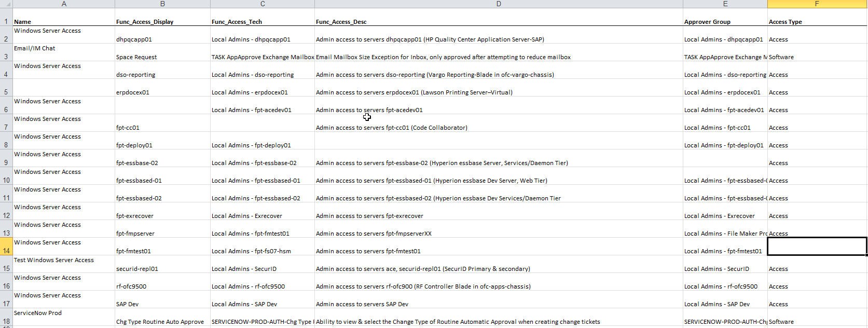Select the empty description cell in row 8

499,141
